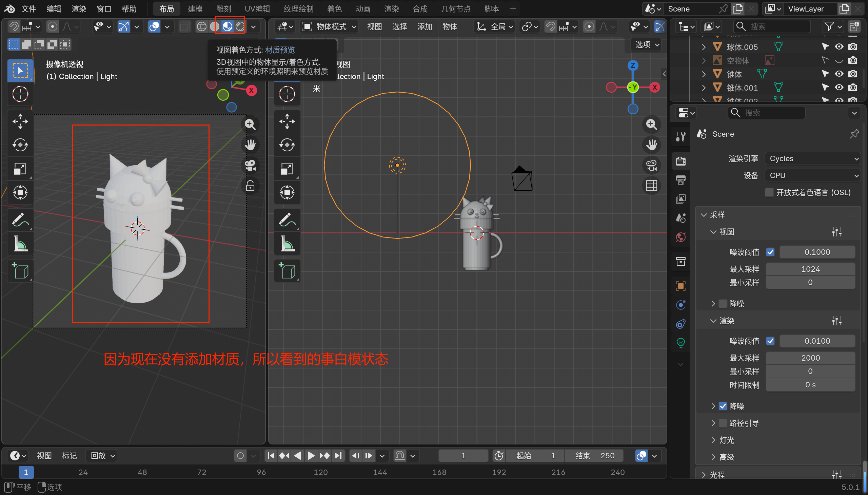Open the 渲染引擎 Cycles dropdown
The image size is (868, 495).
(813, 158)
